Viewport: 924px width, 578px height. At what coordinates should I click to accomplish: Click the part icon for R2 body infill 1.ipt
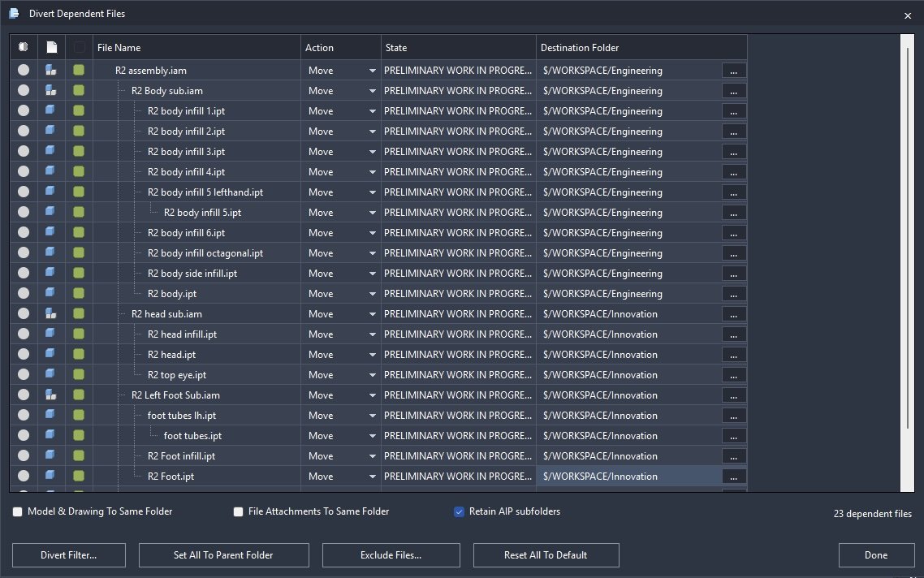[50, 110]
